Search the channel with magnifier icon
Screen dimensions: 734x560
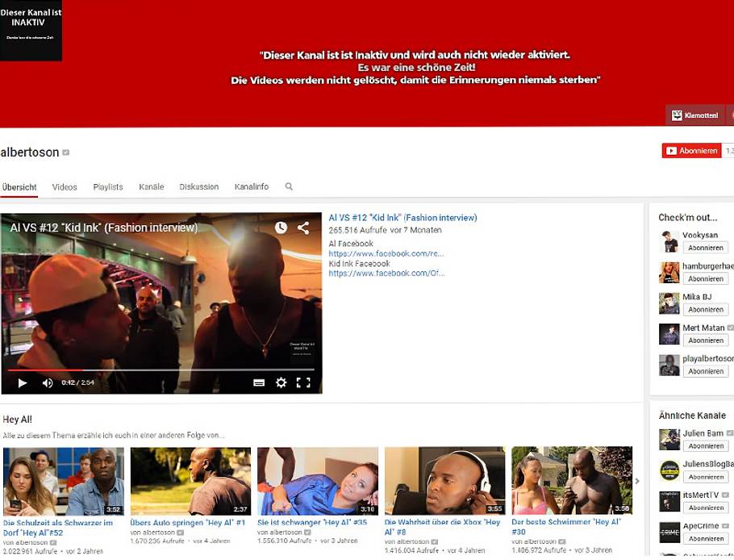pyautogui.click(x=289, y=186)
